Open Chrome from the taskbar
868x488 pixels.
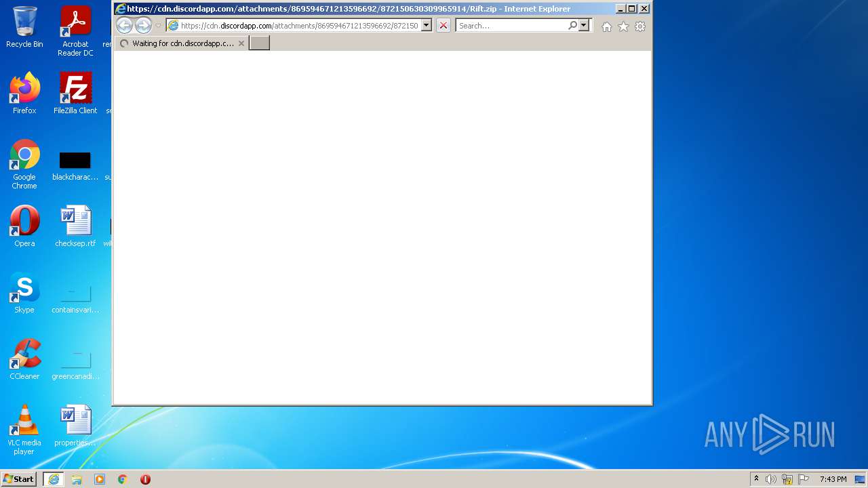(123, 479)
